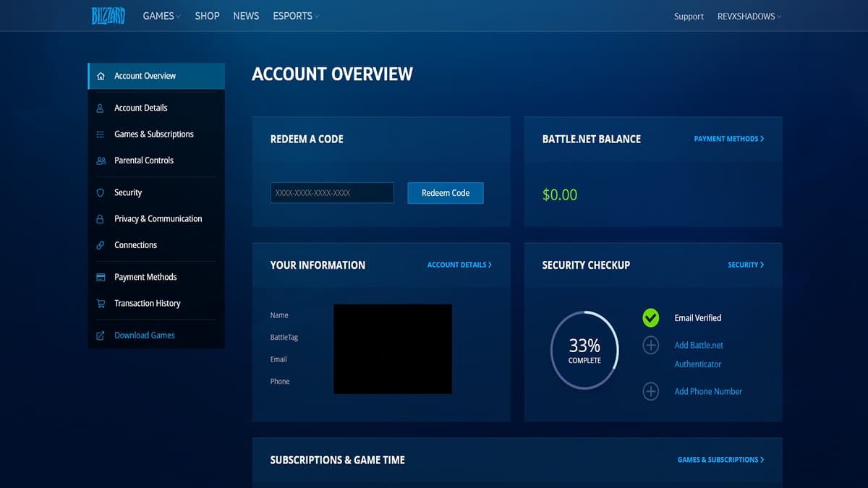Select the NEWS navigation item
868x488 pixels.
tap(246, 15)
